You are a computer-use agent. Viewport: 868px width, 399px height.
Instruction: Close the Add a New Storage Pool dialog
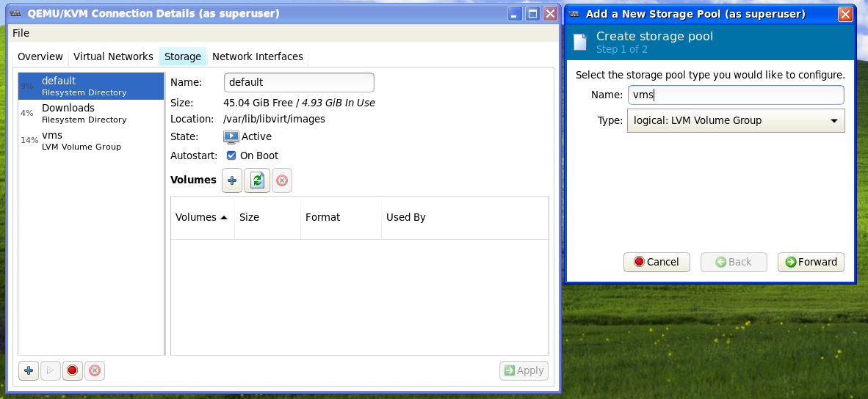[845, 14]
